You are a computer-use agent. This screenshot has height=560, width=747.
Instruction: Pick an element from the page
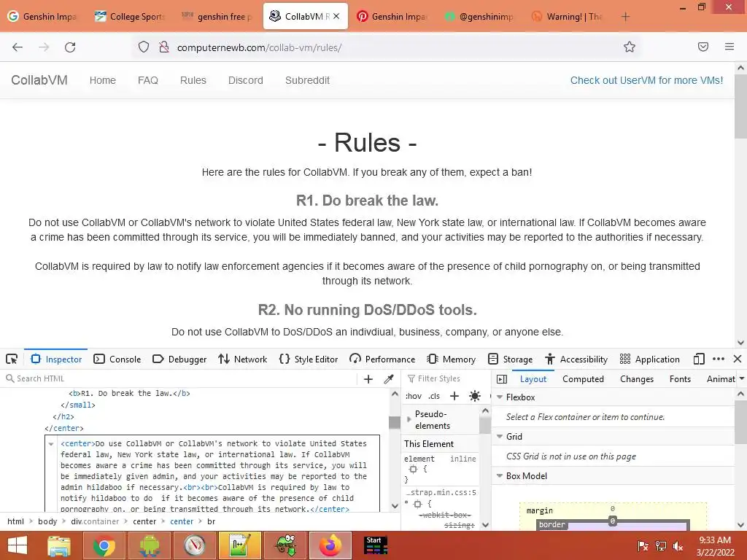click(12, 359)
